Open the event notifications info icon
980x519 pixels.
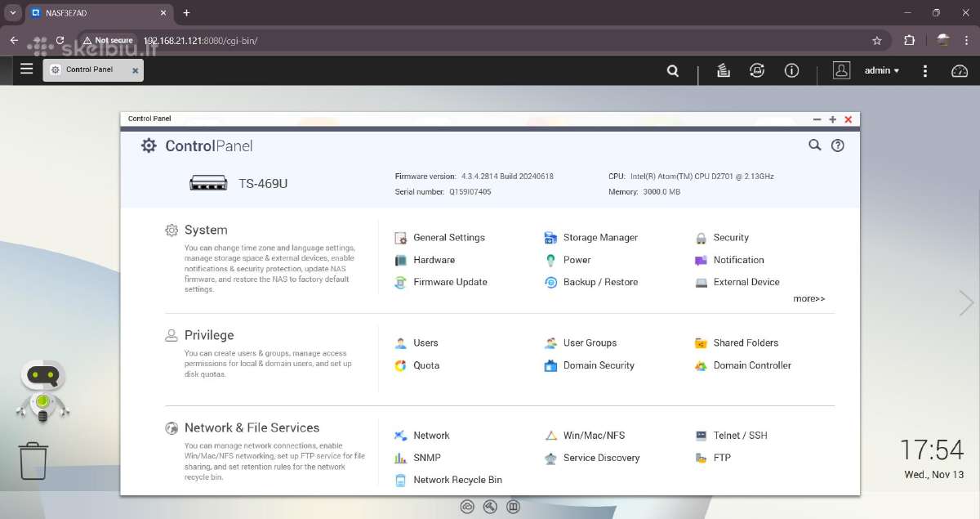click(791, 70)
